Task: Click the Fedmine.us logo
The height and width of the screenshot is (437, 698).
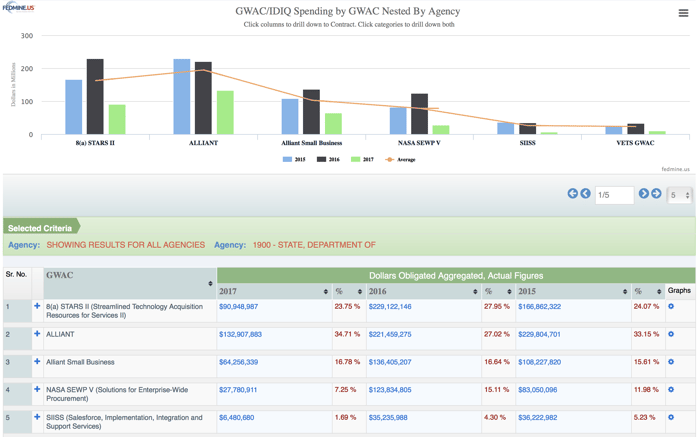Action: [x=18, y=8]
